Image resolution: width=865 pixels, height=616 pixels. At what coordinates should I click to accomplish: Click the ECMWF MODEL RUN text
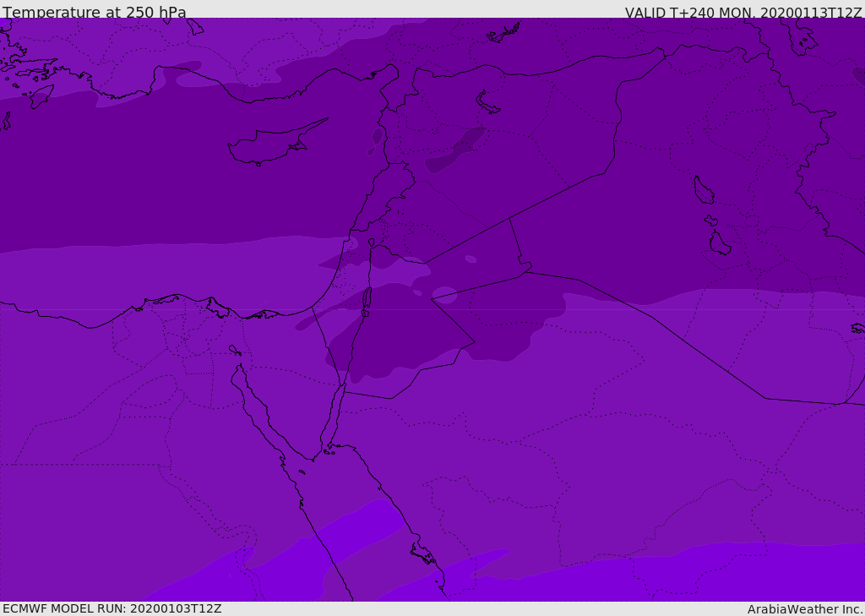tap(112, 608)
